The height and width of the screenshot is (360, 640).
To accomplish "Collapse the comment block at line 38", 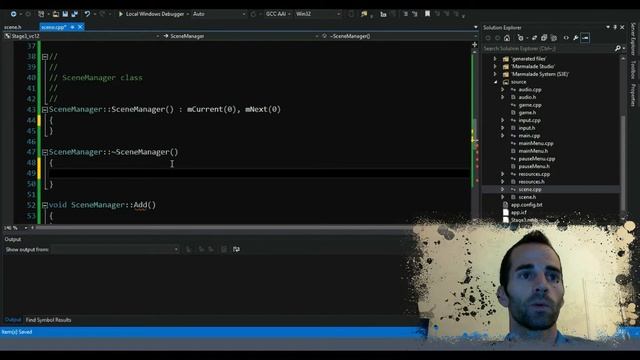I will [45, 57].
